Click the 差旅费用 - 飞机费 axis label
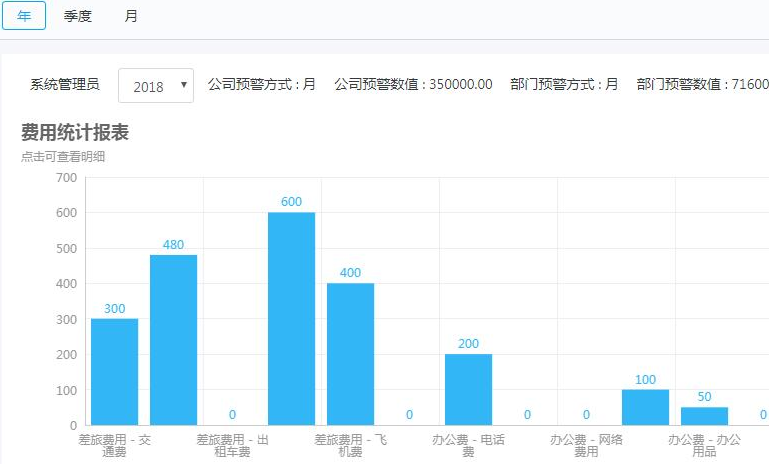 350,445
